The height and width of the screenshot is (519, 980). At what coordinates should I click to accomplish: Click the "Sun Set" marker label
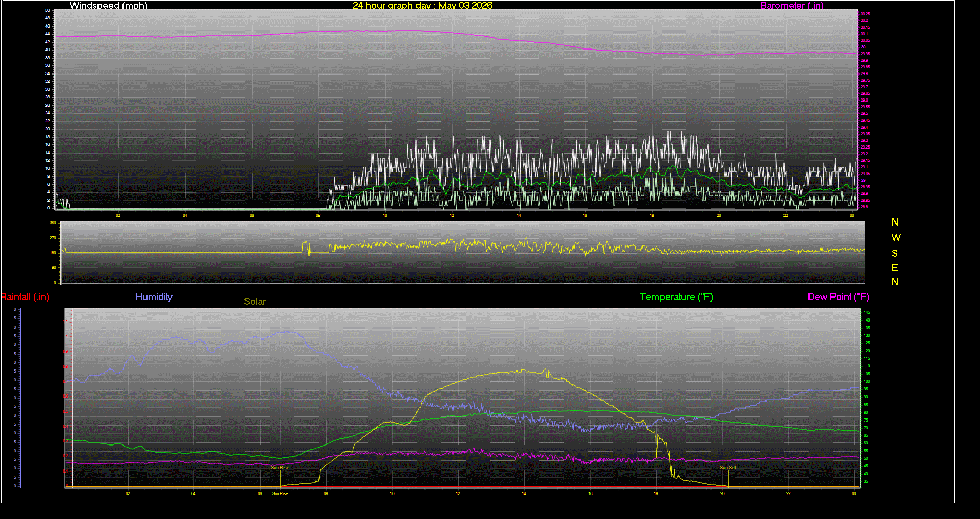728,467
